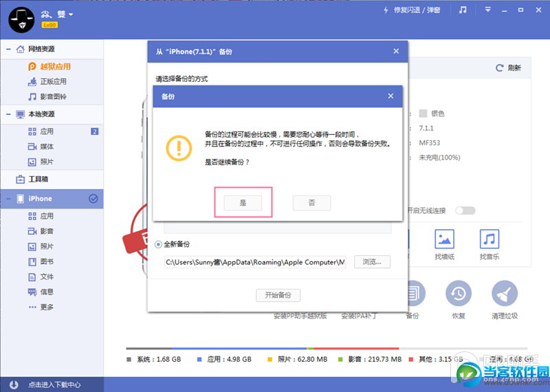Open 找音乐 music icon
Screen dimensions: 550x392
click(x=489, y=239)
